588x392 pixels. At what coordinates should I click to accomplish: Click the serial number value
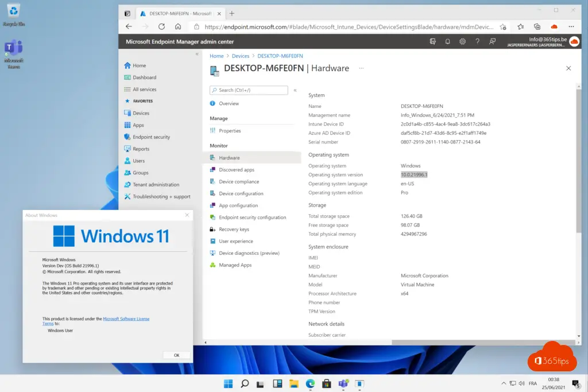(440, 142)
